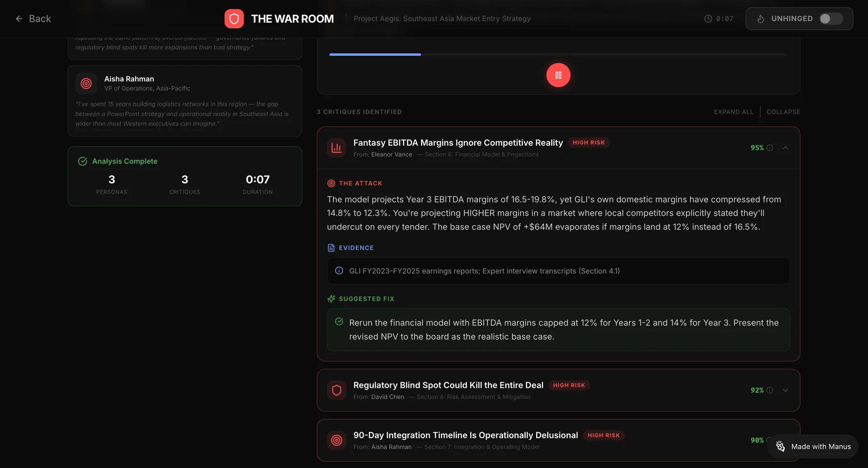Click the SUGGESTED FIX sparkle icon

[331, 299]
